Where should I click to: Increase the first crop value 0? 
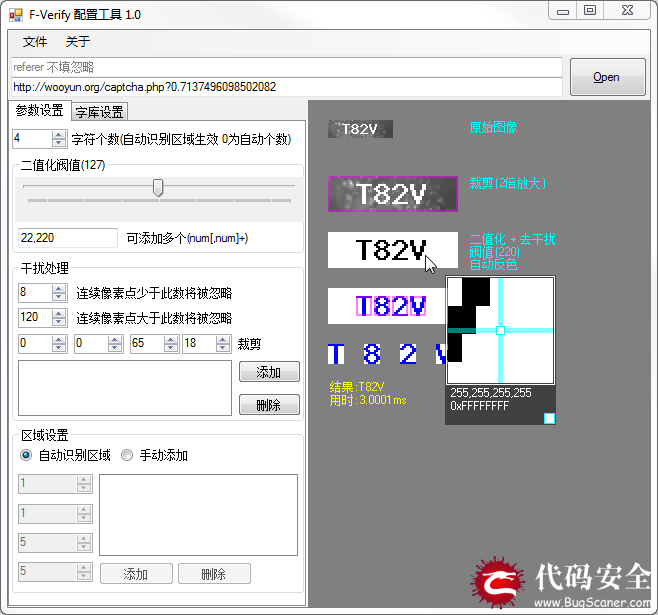tap(59, 339)
